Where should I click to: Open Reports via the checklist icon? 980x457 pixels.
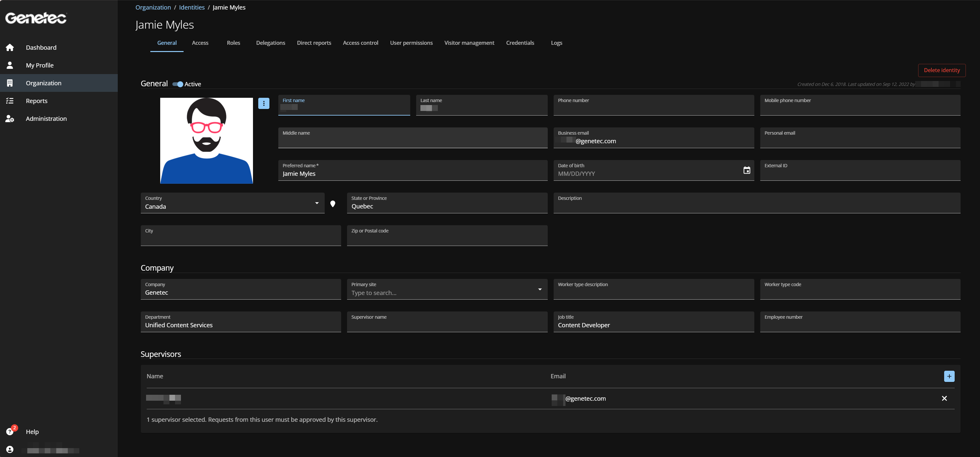10,100
